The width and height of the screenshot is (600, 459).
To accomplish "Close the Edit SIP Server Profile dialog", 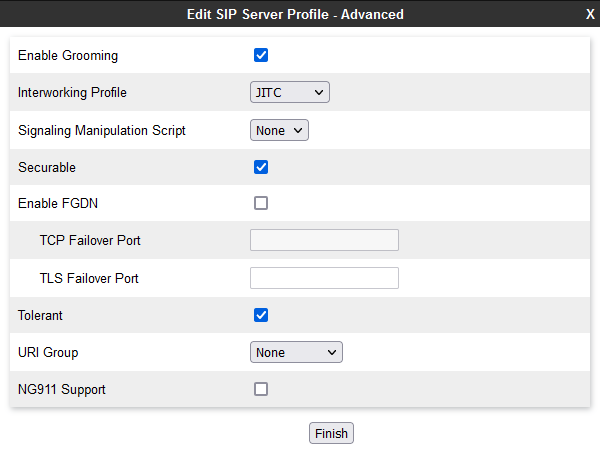I will (x=590, y=14).
